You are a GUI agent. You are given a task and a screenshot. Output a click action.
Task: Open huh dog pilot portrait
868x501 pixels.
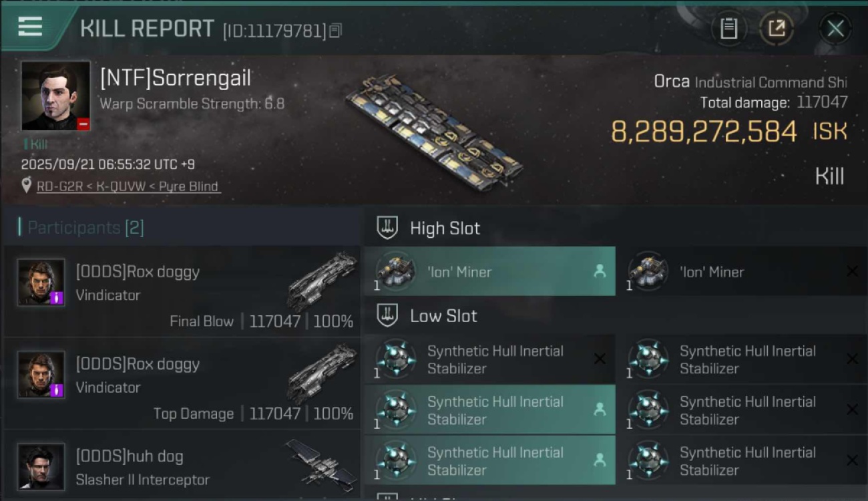(x=41, y=466)
